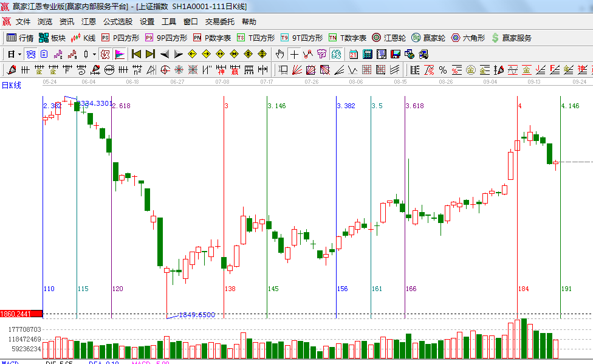Toggle the pressed flag chart button

point(119,54)
